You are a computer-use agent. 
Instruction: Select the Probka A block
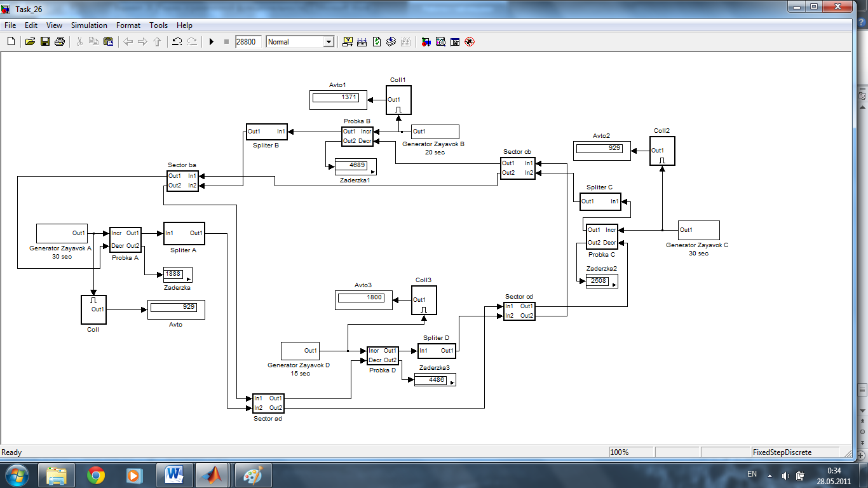tap(125, 239)
